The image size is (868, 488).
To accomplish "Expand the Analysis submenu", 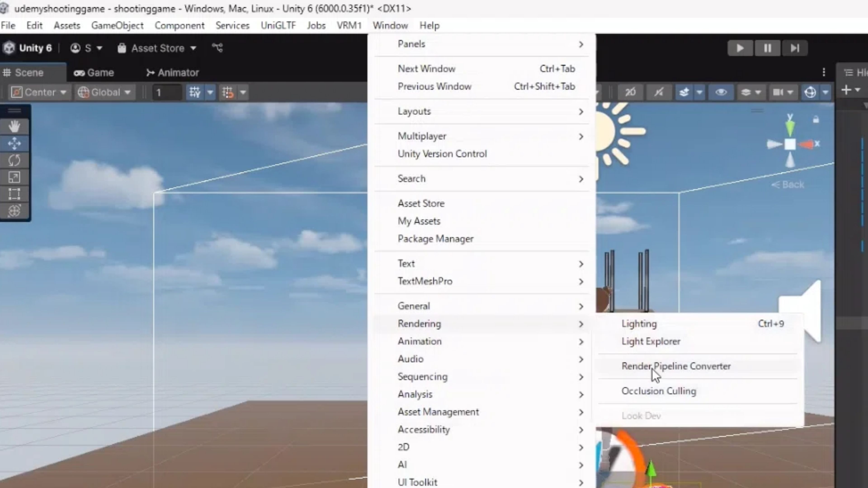I will click(482, 394).
